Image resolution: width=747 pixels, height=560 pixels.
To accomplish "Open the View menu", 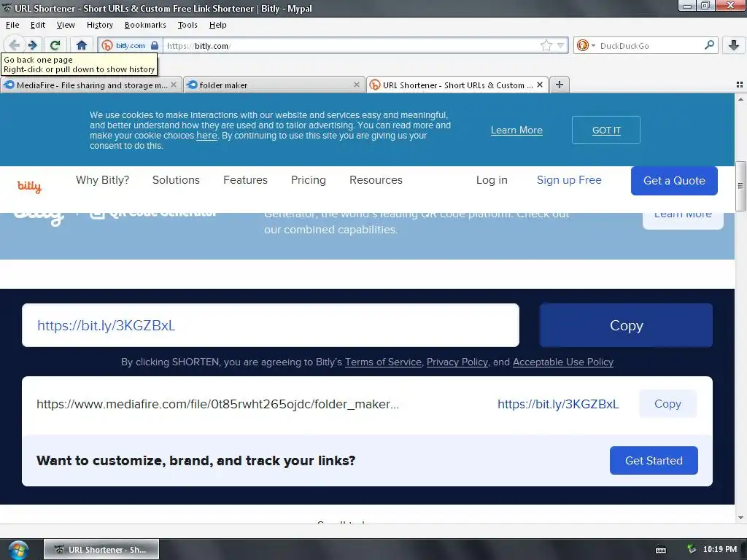I will pos(65,25).
